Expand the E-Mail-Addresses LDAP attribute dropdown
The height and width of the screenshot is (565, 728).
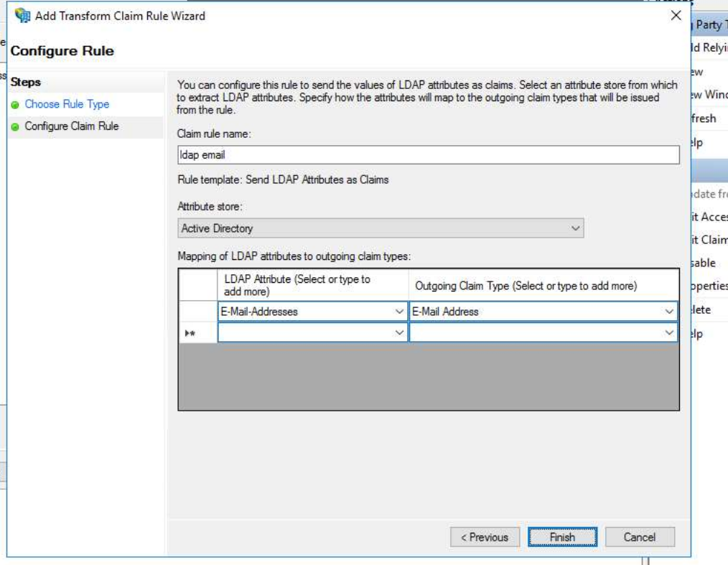coord(400,312)
